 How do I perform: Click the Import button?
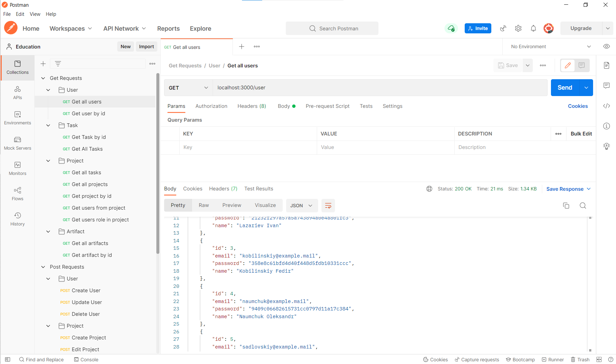[x=146, y=47]
